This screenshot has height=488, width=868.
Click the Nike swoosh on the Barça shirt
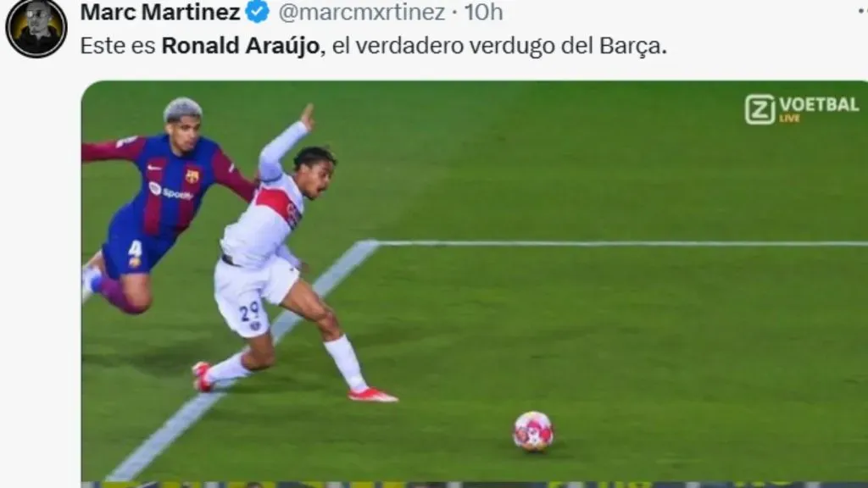point(154,167)
